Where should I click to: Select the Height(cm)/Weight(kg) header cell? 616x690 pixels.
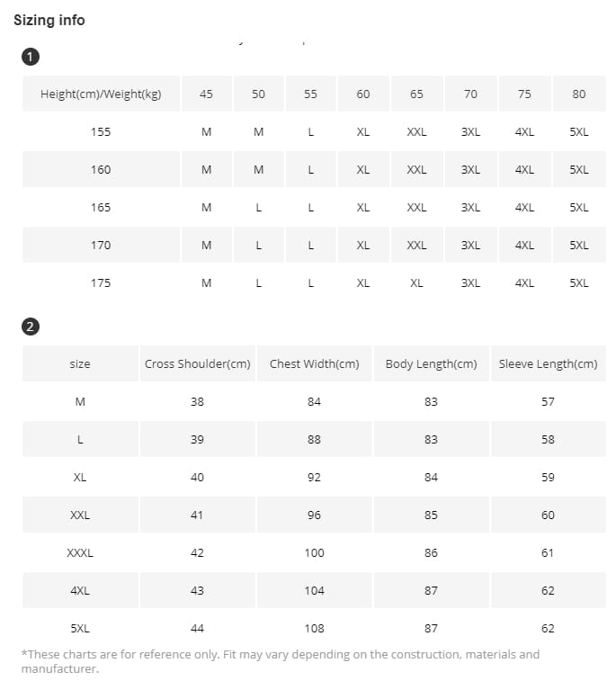click(101, 94)
